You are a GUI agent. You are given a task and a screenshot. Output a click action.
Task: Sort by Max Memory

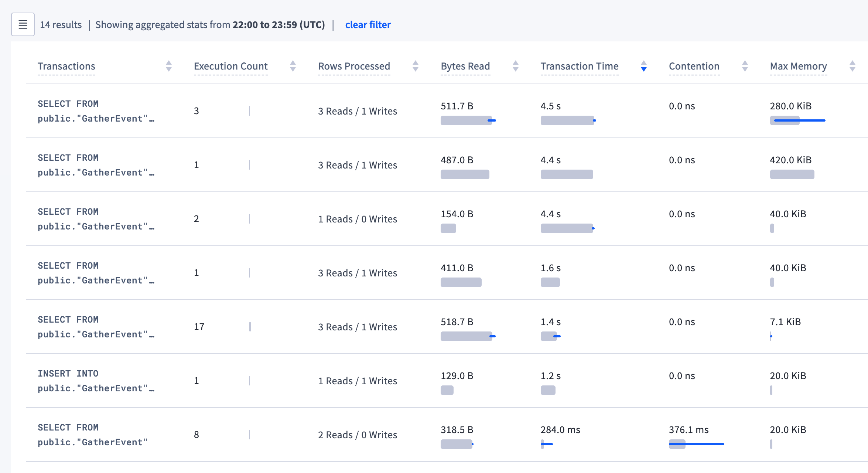click(852, 67)
